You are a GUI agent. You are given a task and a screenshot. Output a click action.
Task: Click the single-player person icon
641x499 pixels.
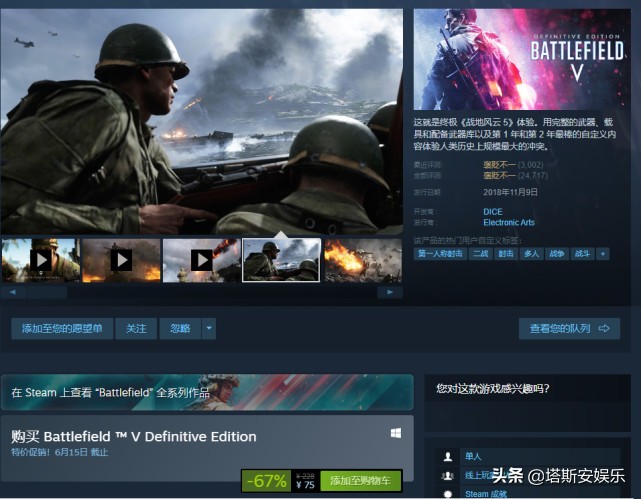point(448,456)
